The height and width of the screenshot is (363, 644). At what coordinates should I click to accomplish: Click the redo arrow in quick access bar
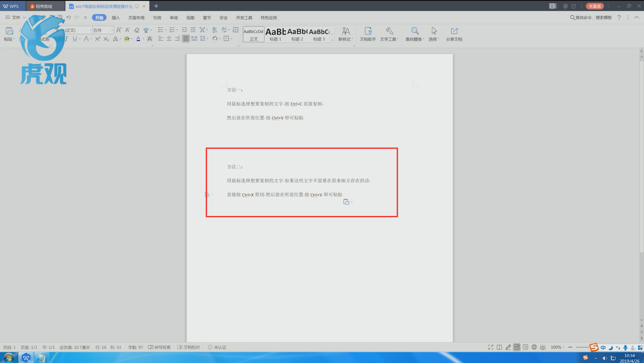[77, 17]
